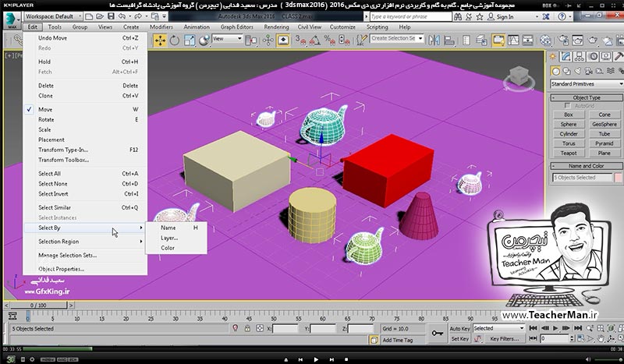Click the Select and Place sphere icon
The height and width of the screenshot is (364, 624).
tap(204, 41)
